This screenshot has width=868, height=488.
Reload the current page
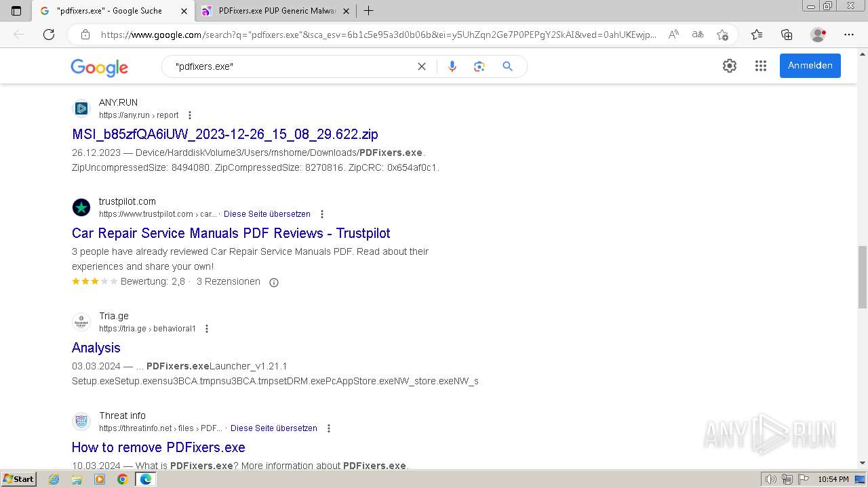tap(49, 35)
